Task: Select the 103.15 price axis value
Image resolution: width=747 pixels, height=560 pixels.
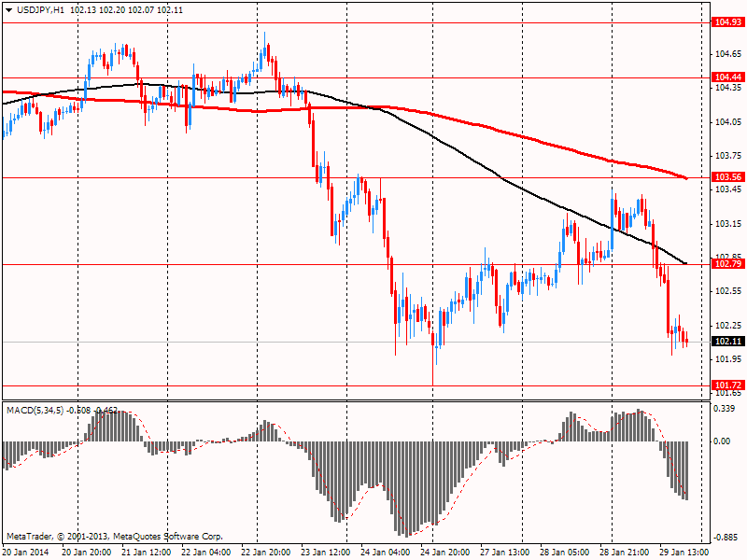Action: (728, 223)
